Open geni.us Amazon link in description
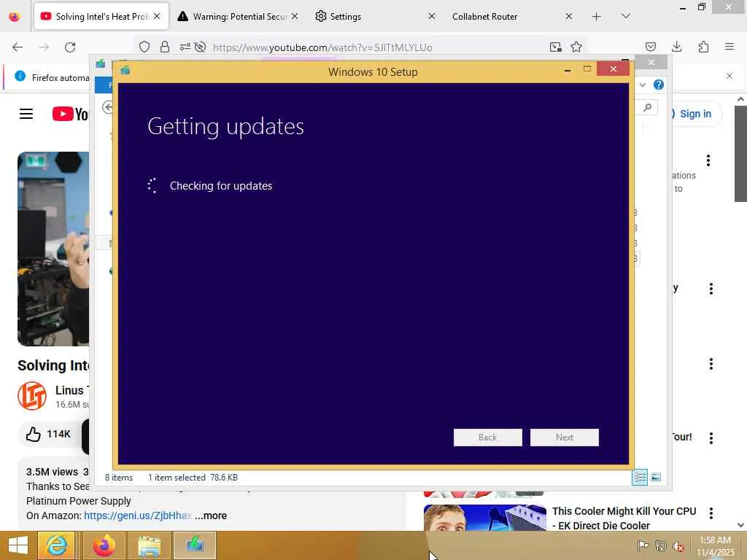The image size is (747, 560). (x=138, y=516)
